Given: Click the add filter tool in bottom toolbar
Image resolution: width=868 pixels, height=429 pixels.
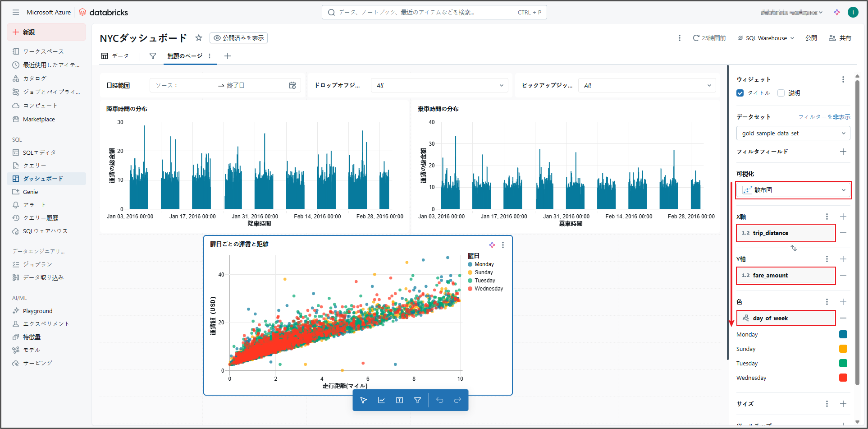Looking at the screenshot, I should [x=417, y=400].
